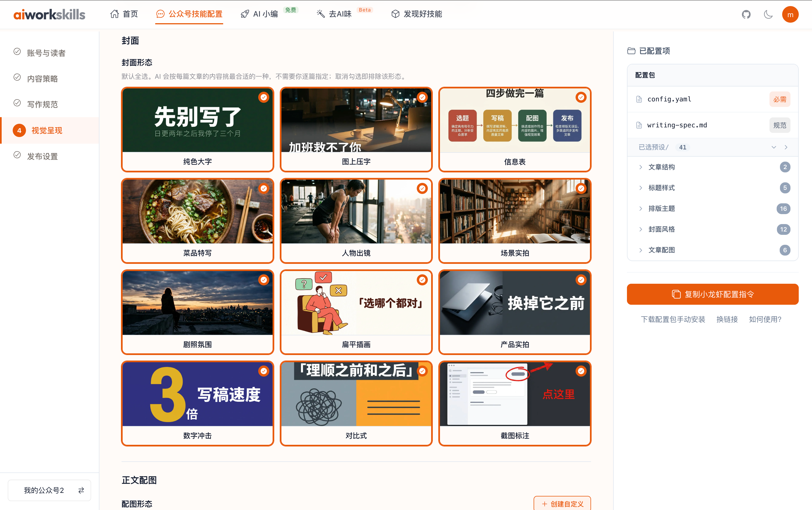
Task: Collapse the 已选预设 section with down chevron
Action: 774,148
